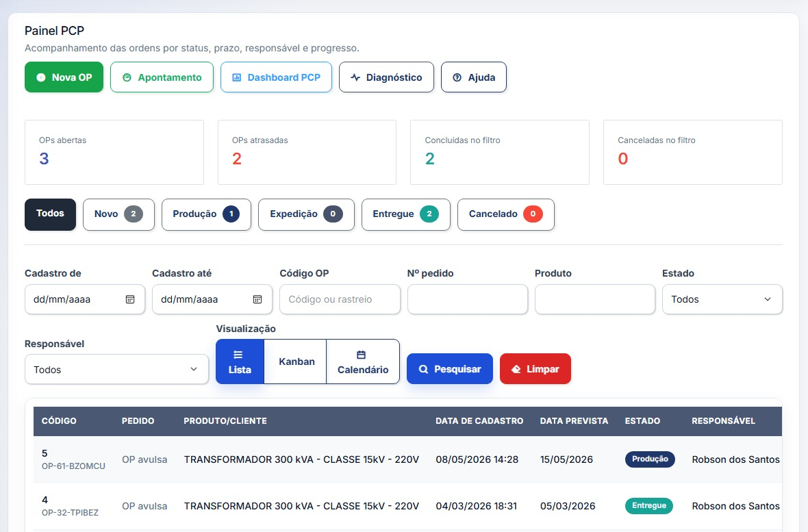Open the Dashboard PCP button

point(276,77)
